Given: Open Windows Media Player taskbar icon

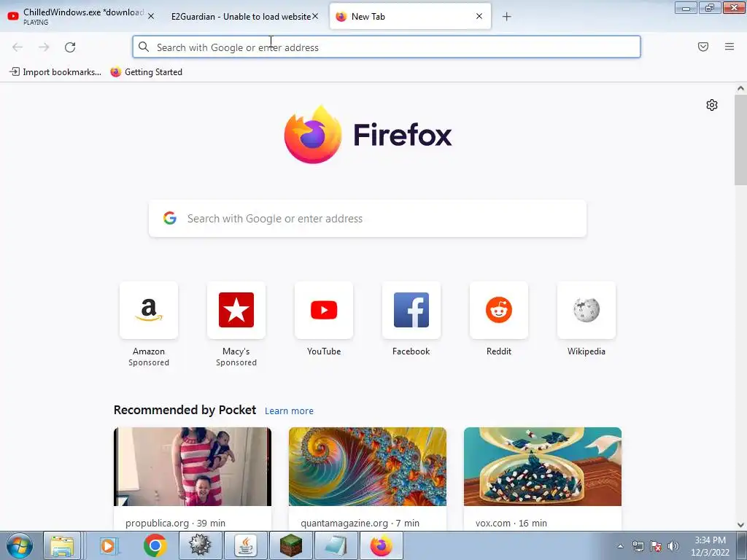Looking at the screenshot, I should [109, 545].
